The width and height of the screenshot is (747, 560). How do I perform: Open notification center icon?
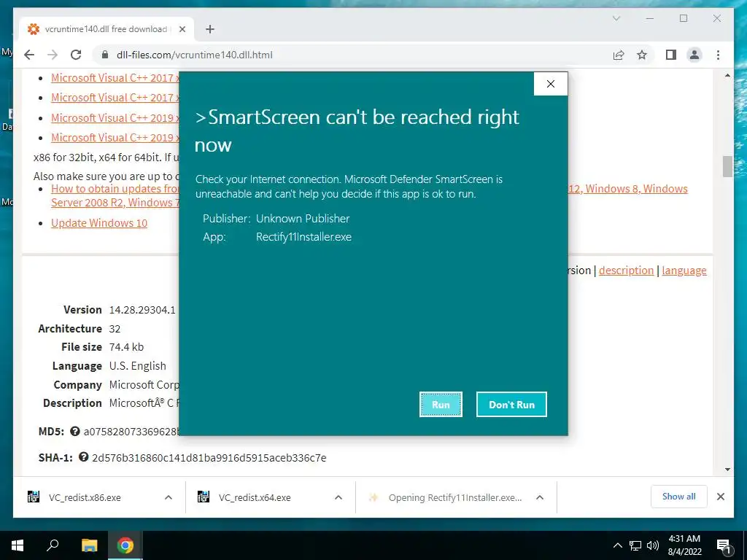click(724, 545)
